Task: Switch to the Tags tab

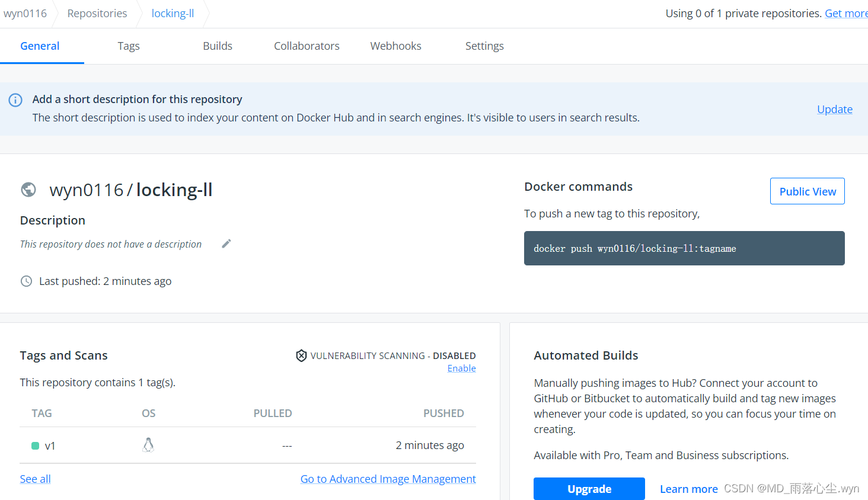Action: click(x=128, y=46)
